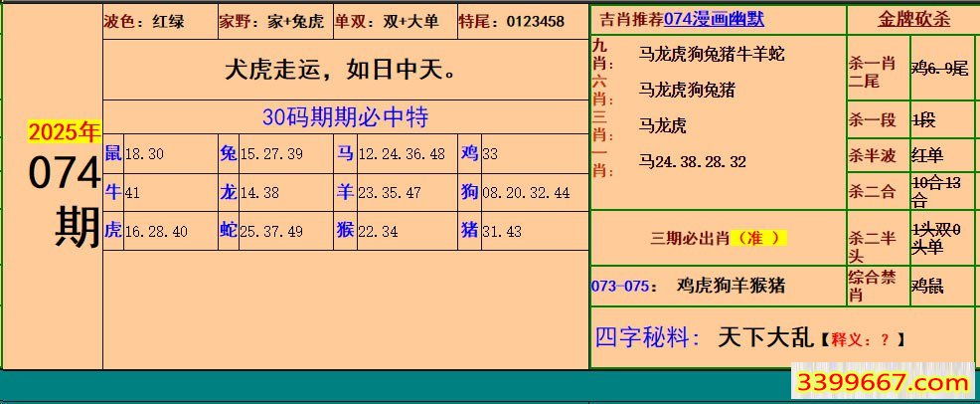Select the 犬虎走运，如日中天 slogan
This screenshot has width=980, height=404.
(344, 71)
